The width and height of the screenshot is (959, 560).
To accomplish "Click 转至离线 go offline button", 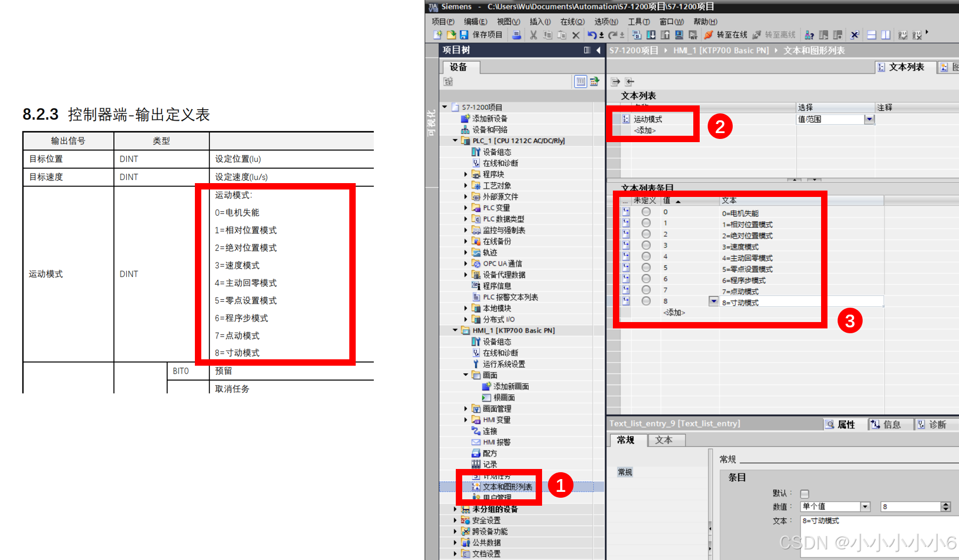I will point(774,35).
